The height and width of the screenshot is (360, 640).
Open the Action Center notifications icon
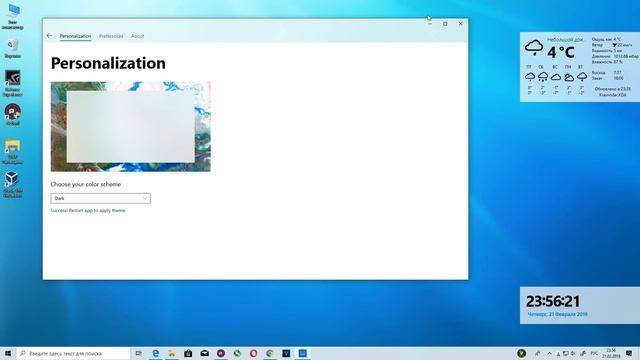click(x=629, y=353)
